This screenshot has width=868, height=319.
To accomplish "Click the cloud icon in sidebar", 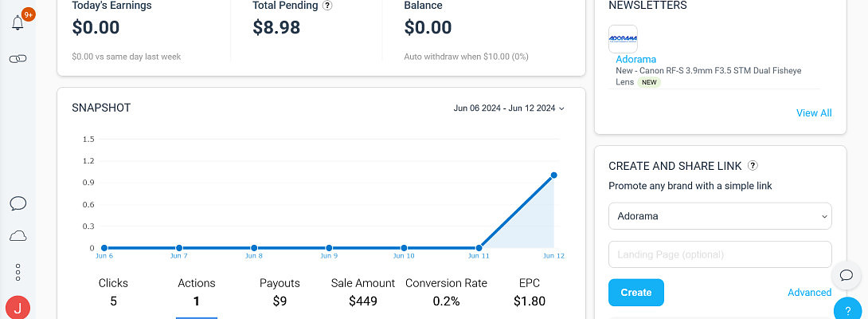I will coord(18,236).
